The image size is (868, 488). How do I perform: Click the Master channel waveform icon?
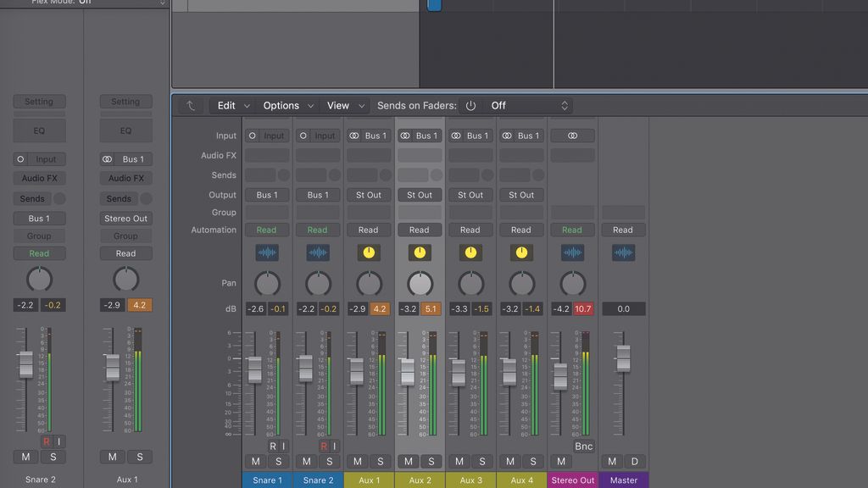(623, 252)
